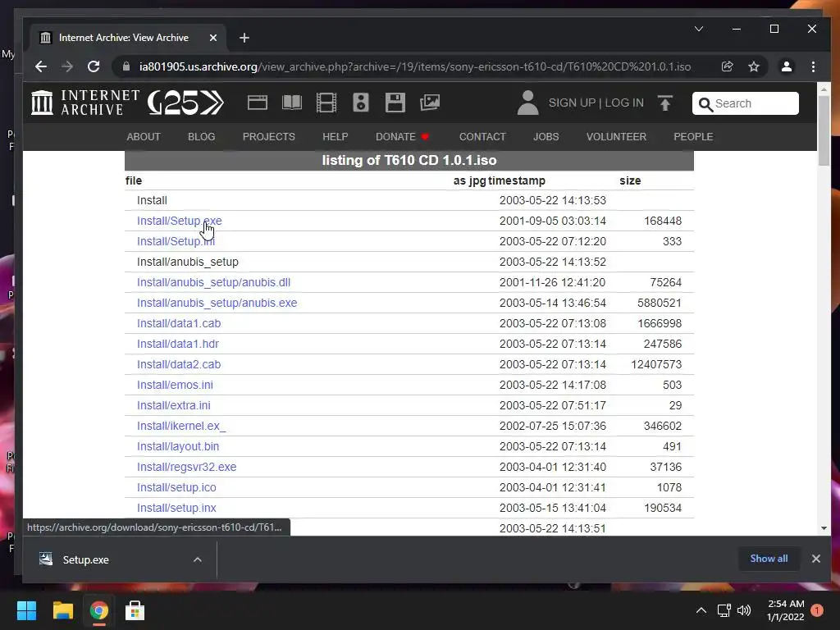Open Install/setup.ico link
840x630 pixels.
[x=176, y=487]
